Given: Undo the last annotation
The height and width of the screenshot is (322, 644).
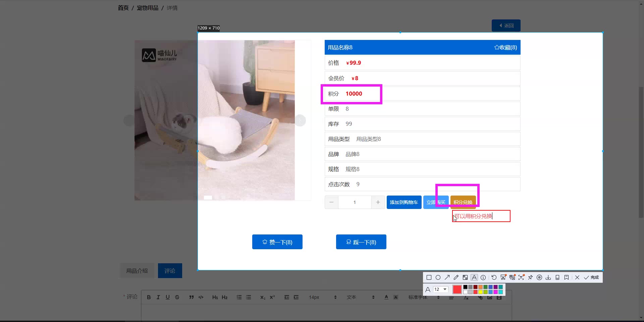Looking at the screenshot, I should 494,277.
